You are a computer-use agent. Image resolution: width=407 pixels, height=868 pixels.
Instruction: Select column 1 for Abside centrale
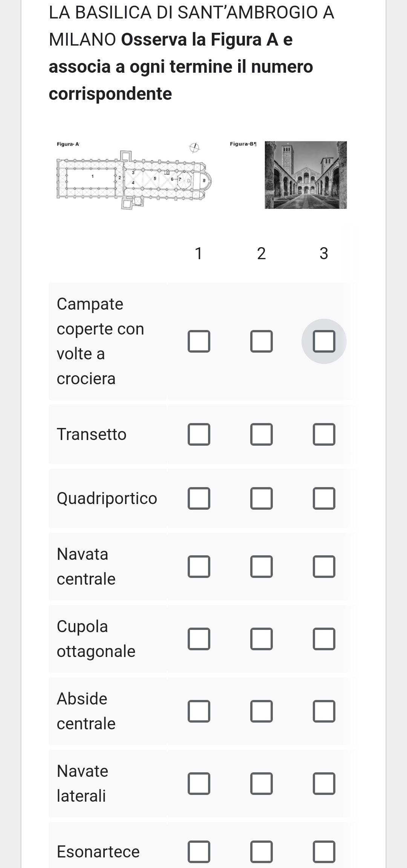click(199, 711)
